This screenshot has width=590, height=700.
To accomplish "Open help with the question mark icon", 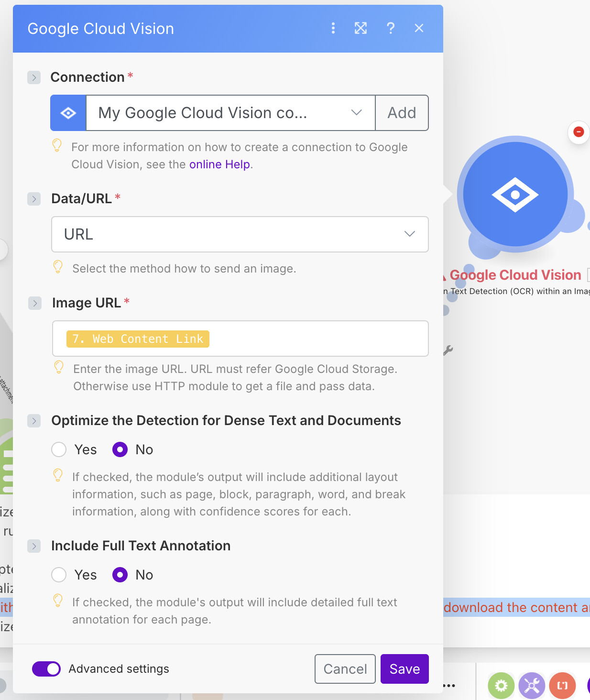I will (x=391, y=28).
